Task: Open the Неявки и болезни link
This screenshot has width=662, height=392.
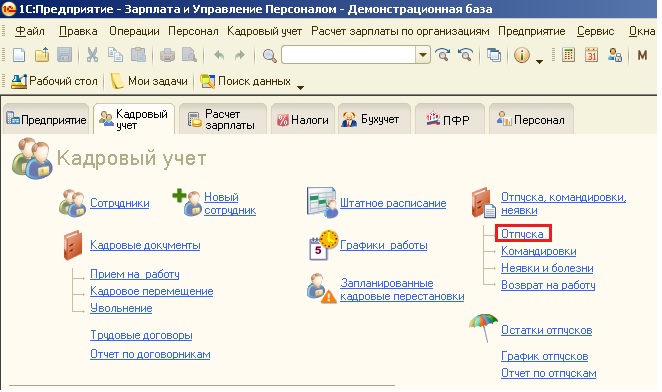Action: pyautogui.click(x=547, y=268)
